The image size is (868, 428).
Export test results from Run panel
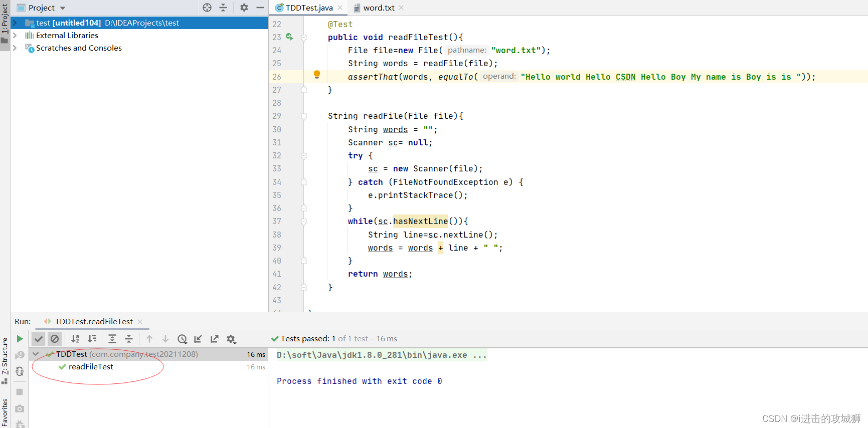click(x=215, y=339)
